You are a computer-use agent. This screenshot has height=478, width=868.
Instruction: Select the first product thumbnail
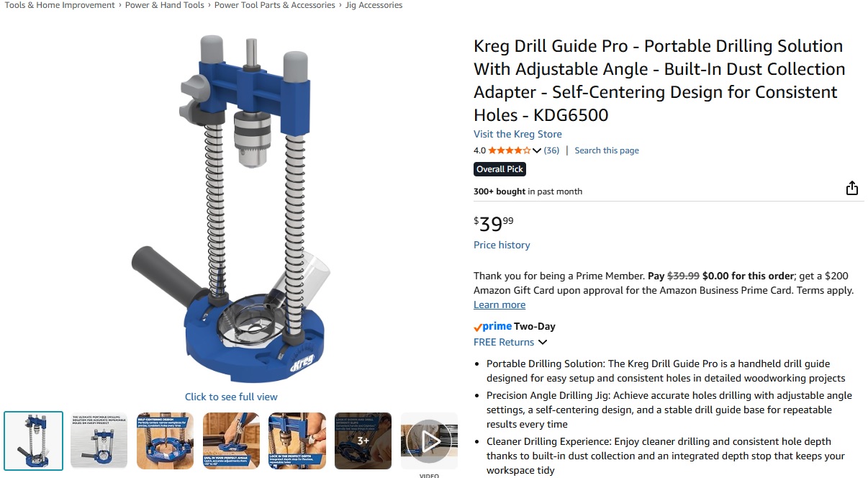pos(34,441)
